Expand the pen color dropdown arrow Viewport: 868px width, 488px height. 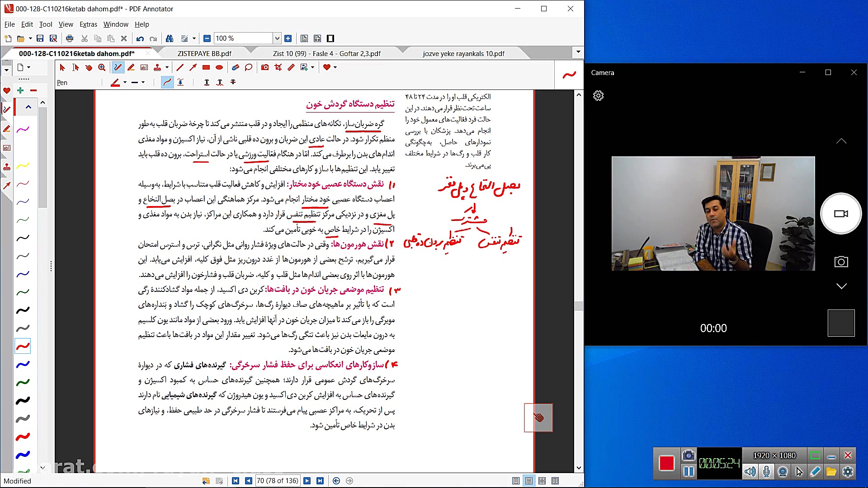click(x=125, y=82)
